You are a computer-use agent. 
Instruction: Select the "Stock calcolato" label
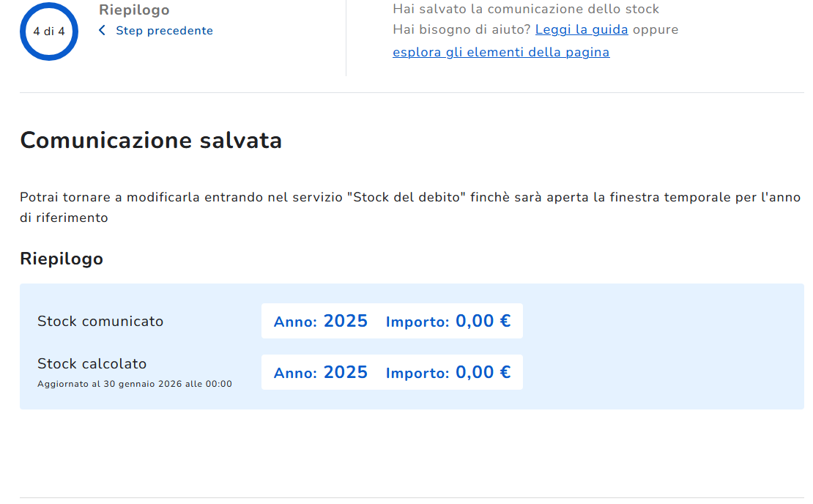tap(92, 363)
